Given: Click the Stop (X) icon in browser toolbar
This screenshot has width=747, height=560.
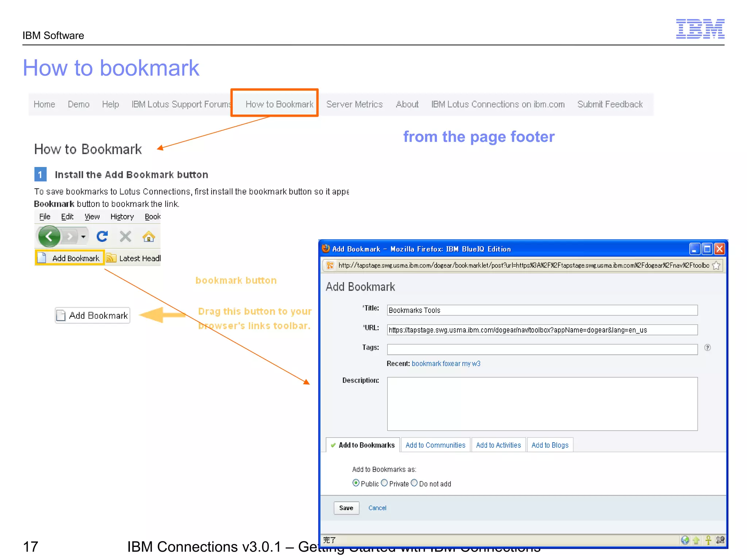Looking at the screenshot, I should coord(125,237).
